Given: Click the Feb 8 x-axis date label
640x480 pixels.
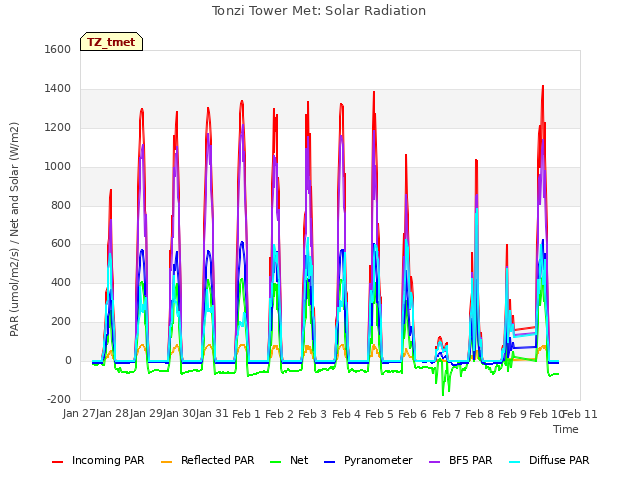Looking at the screenshot, I should point(479,415).
